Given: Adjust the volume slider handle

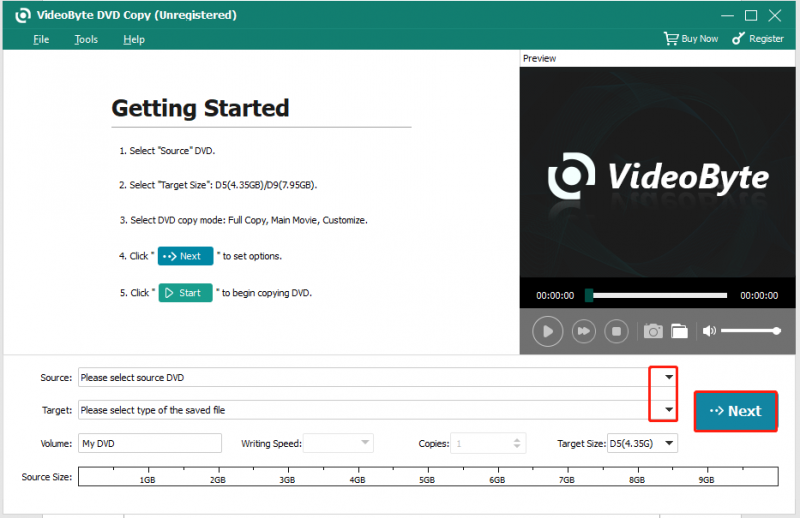Looking at the screenshot, I should [777, 331].
